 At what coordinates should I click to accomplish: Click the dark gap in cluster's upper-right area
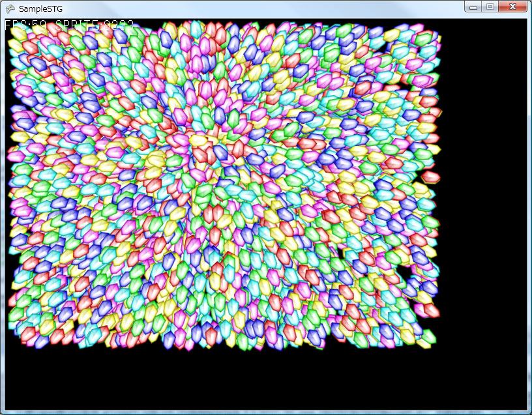click(x=403, y=78)
